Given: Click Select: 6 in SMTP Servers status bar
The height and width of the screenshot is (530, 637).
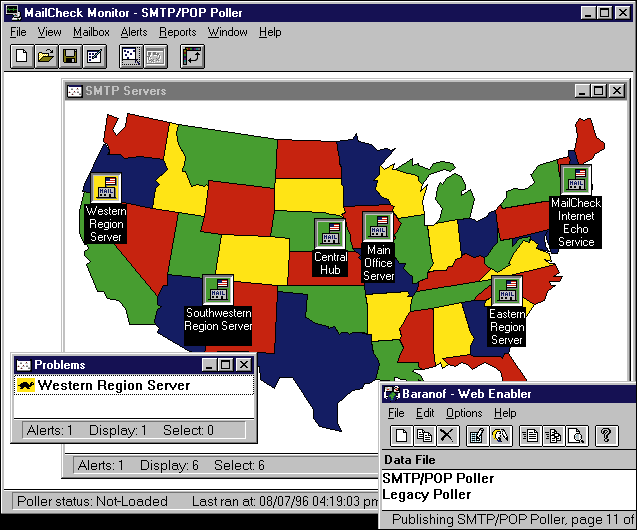Looking at the screenshot, I should point(239,465).
